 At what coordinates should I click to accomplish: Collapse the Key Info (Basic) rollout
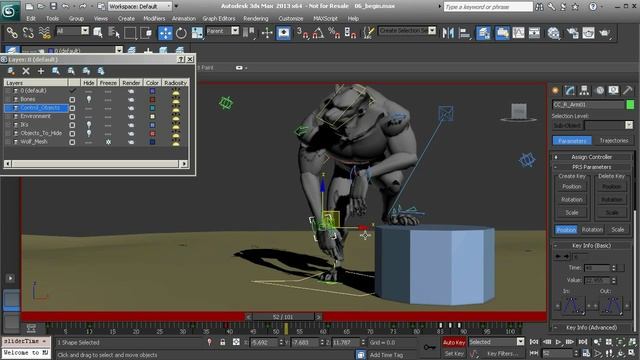point(592,245)
